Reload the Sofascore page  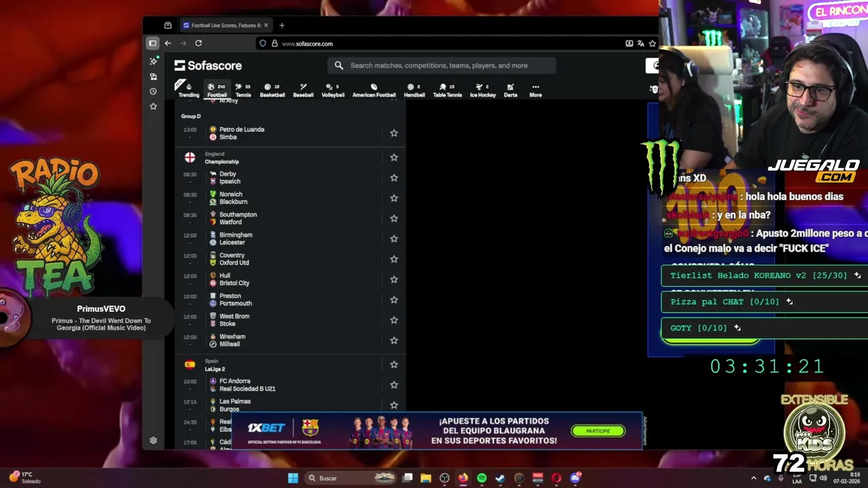point(198,43)
